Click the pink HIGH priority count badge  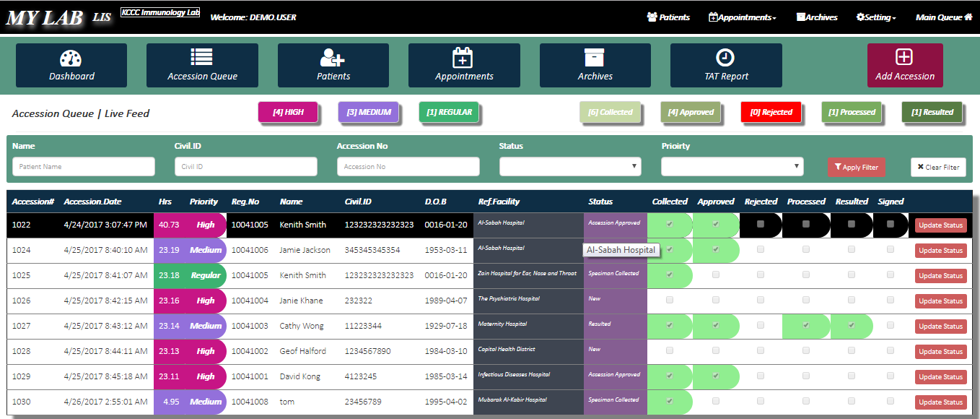288,112
